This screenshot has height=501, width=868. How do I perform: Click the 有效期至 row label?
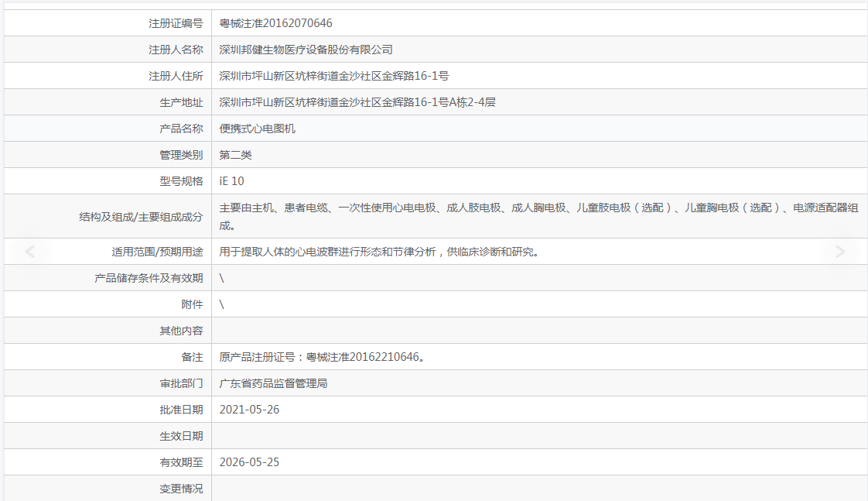click(181, 462)
